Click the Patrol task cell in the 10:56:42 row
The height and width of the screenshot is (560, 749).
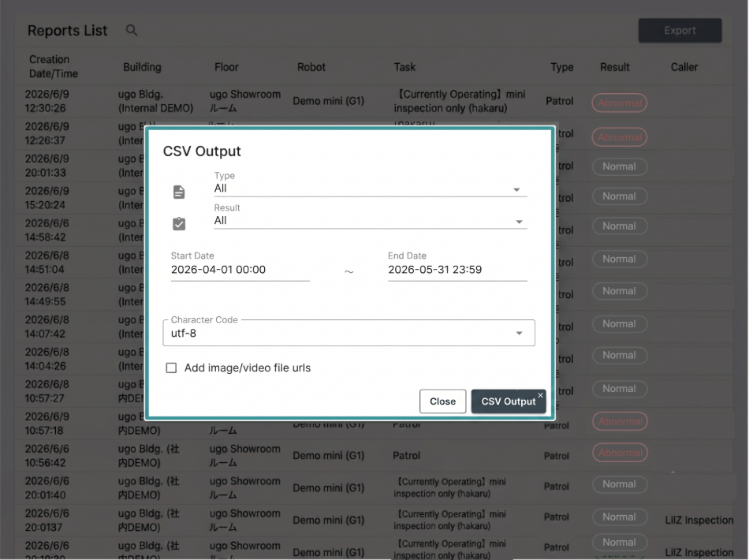click(x=407, y=455)
